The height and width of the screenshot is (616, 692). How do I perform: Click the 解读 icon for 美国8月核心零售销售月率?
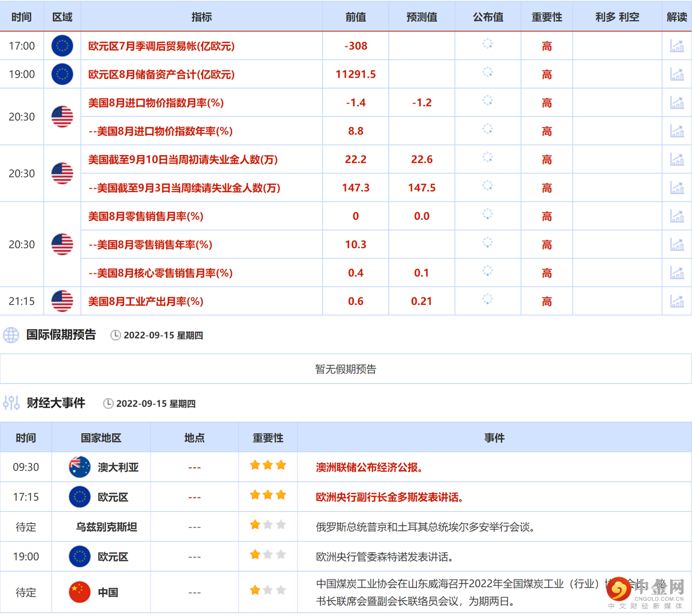677,272
